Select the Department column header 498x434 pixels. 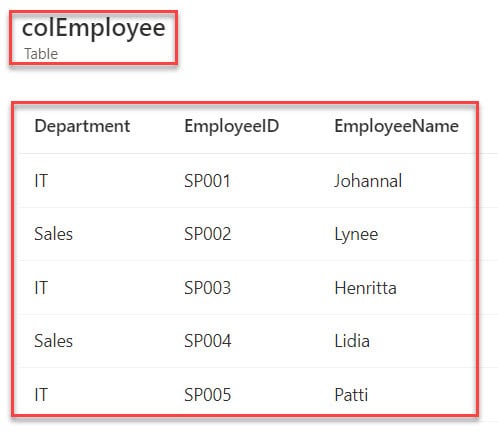[x=82, y=126]
